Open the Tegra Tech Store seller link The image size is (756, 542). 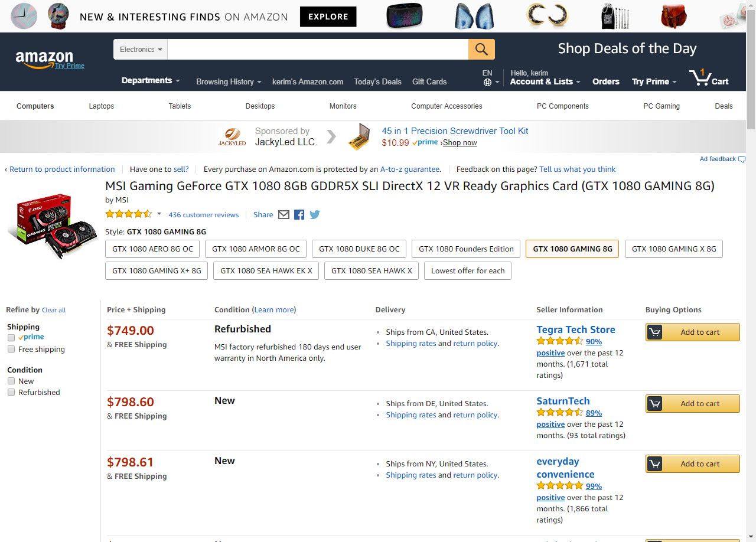pyautogui.click(x=576, y=329)
